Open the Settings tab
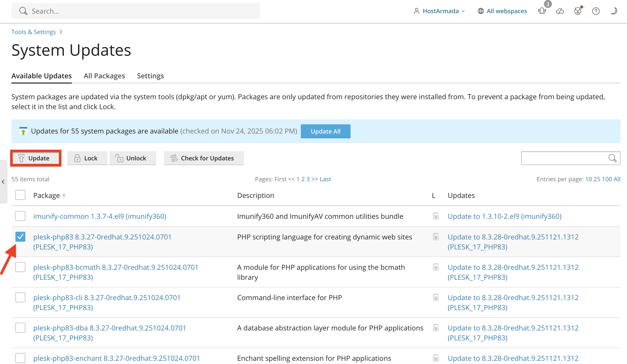This screenshot has width=627, height=364. click(x=150, y=76)
